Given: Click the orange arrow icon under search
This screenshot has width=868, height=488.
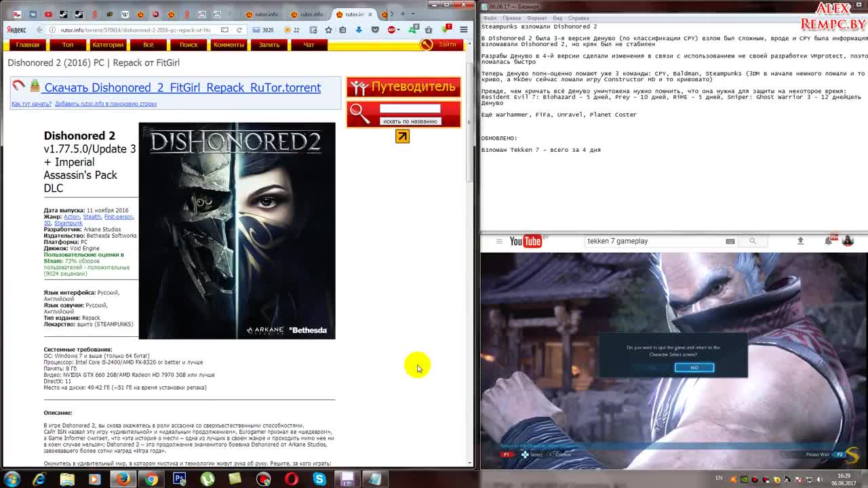Looking at the screenshot, I should point(402,136).
